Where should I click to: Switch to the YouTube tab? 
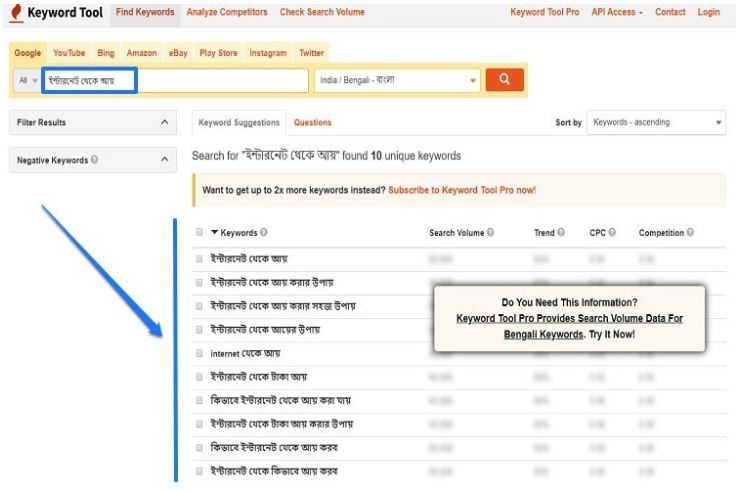coord(69,53)
